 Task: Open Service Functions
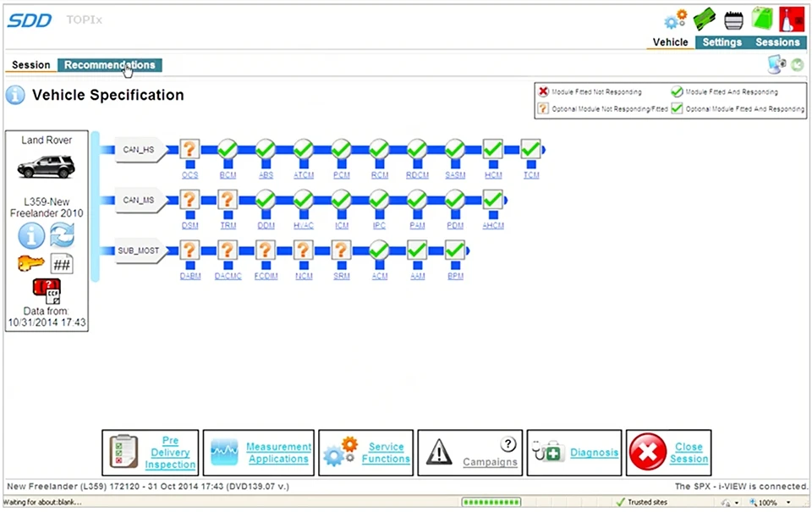click(x=365, y=453)
